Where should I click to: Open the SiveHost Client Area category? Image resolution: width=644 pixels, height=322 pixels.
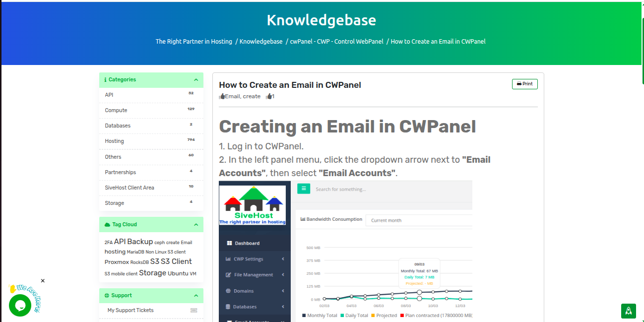[151, 188]
